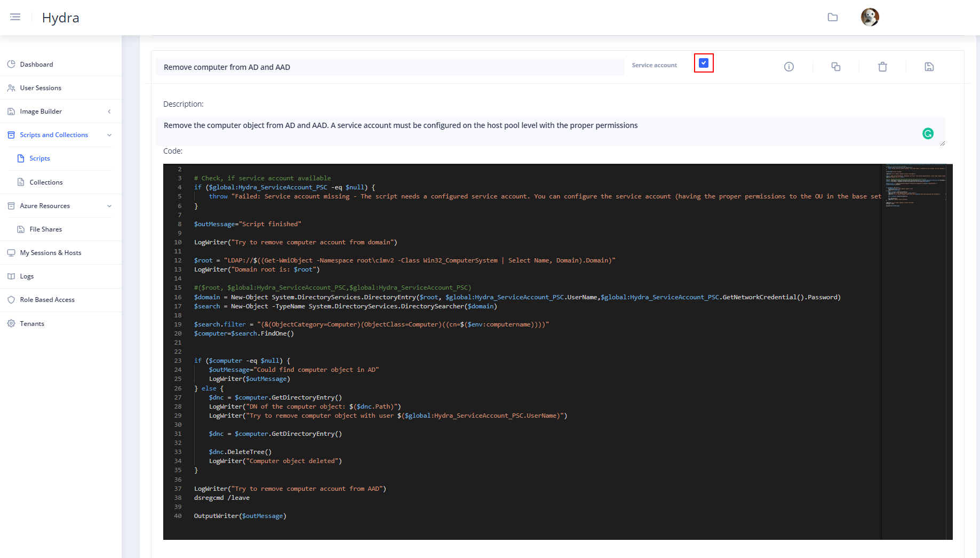
Task: Click the Tenants gear icon
Action: (x=11, y=323)
